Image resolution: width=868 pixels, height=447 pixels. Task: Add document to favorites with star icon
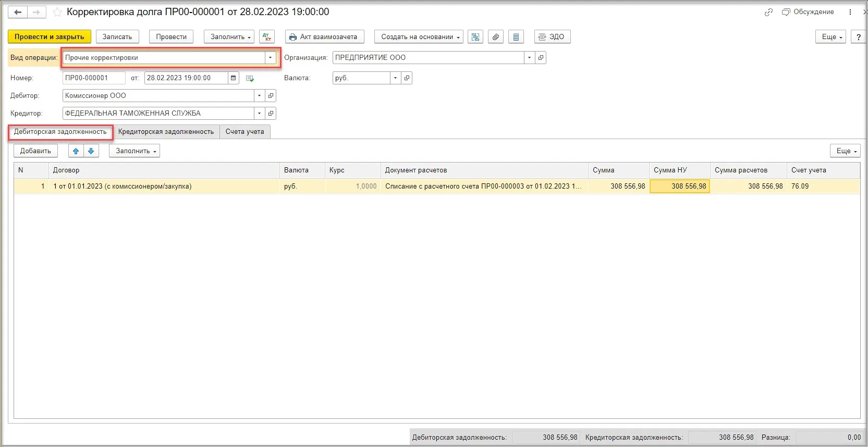tap(57, 12)
